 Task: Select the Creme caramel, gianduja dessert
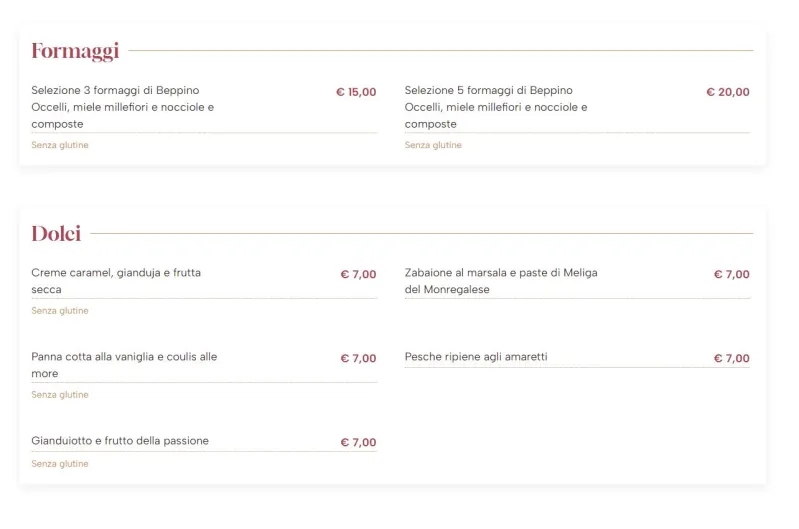pos(116,281)
